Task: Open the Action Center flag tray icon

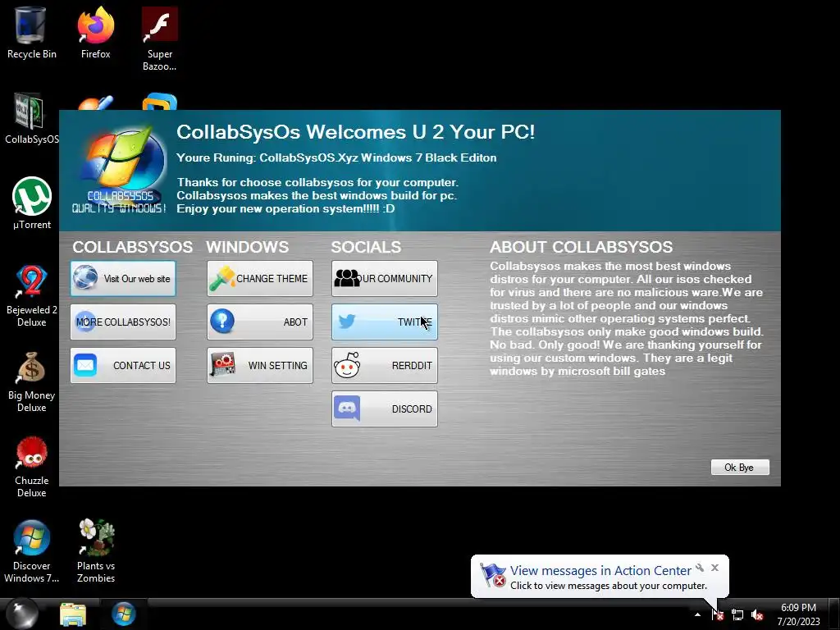Action: tap(717, 614)
